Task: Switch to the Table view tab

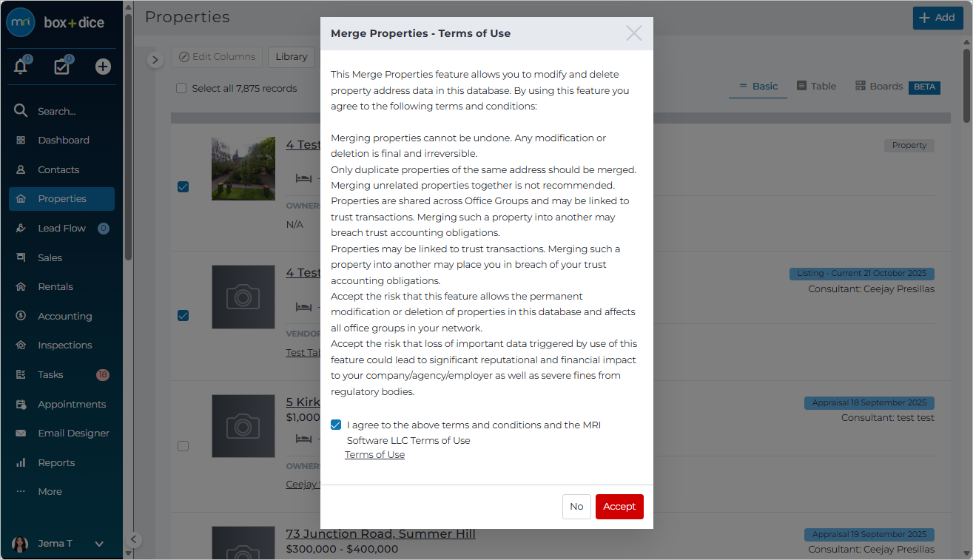Action: coord(817,87)
